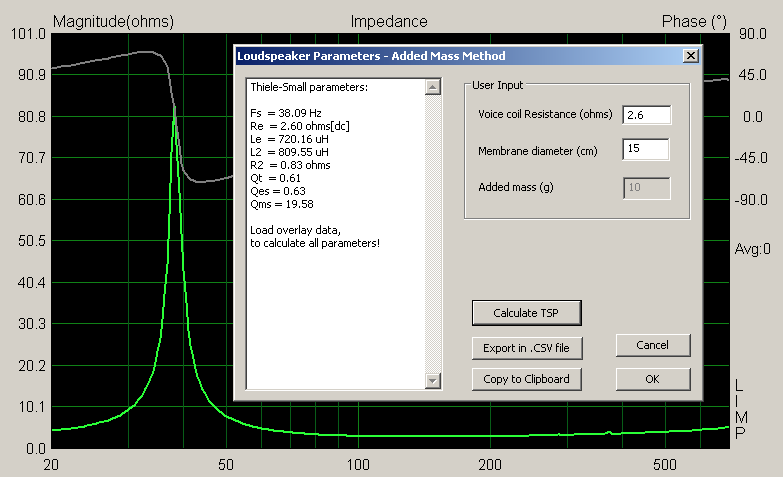Select the 'Re = 2.60 ohms[dc]' line
Viewport: 783px width, 477px height.
[x=300, y=126]
